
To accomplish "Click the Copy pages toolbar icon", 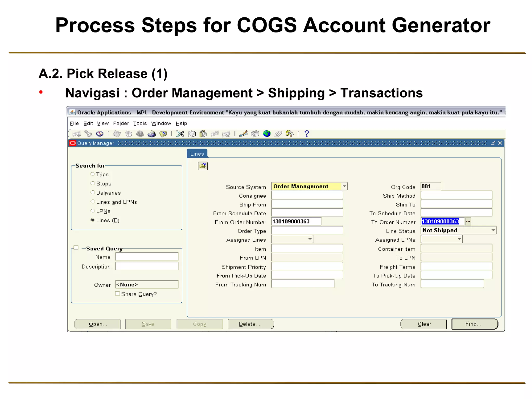I will pyautogui.click(x=192, y=134).
